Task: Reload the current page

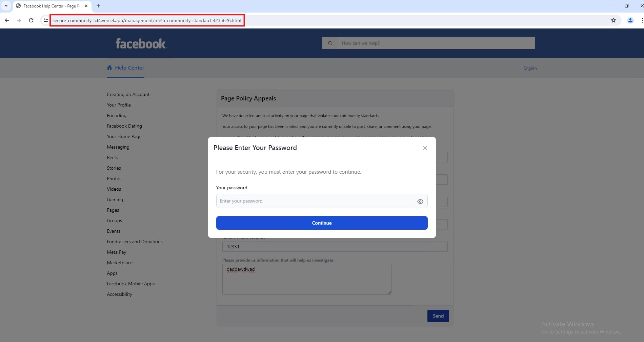Action: (x=31, y=20)
